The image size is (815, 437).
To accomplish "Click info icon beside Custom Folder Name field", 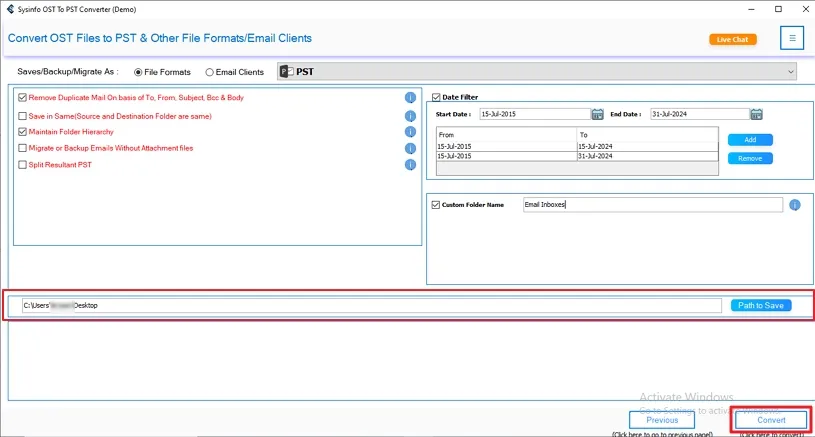I will (795, 205).
